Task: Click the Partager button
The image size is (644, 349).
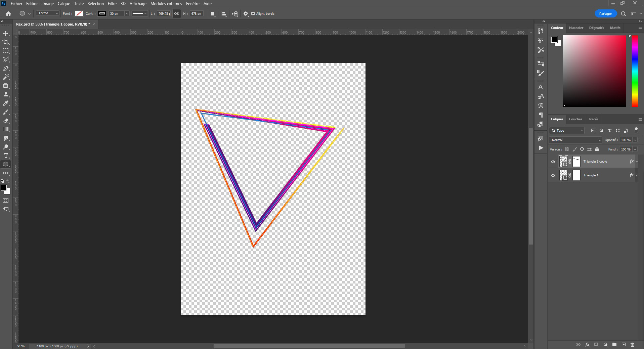Action: click(x=606, y=14)
